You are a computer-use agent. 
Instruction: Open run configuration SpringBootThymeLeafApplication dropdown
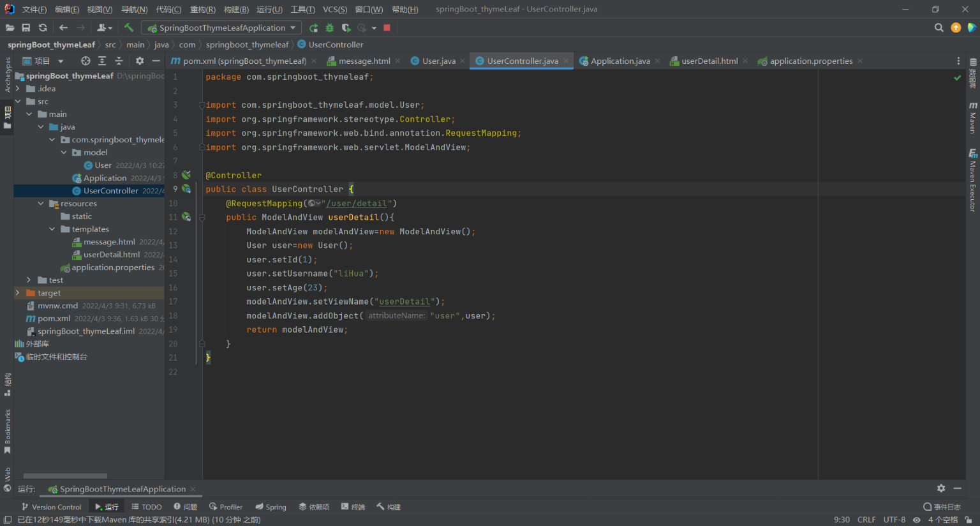221,27
